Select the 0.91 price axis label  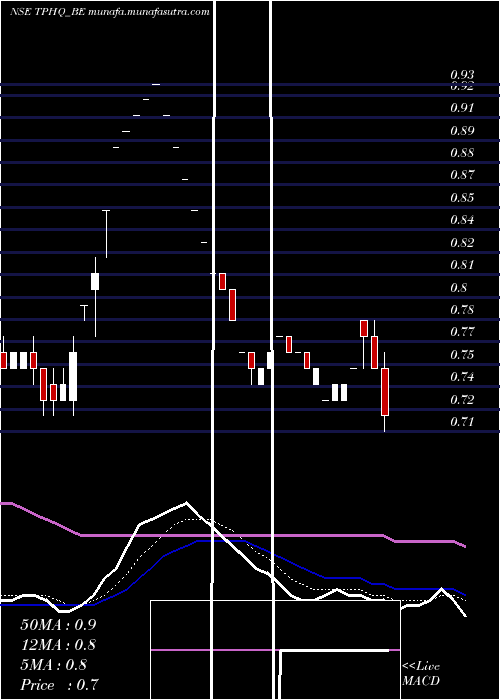(x=462, y=108)
